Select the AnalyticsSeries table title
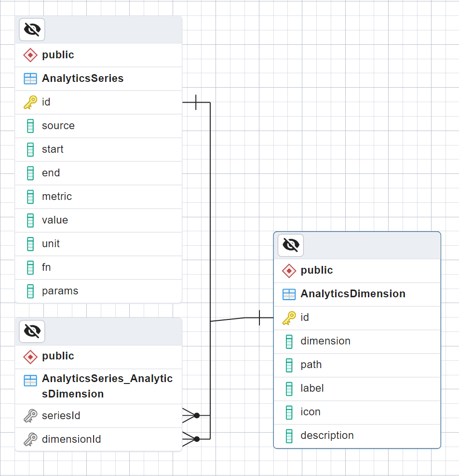Image resolution: width=459 pixels, height=476 pixels. (x=82, y=79)
